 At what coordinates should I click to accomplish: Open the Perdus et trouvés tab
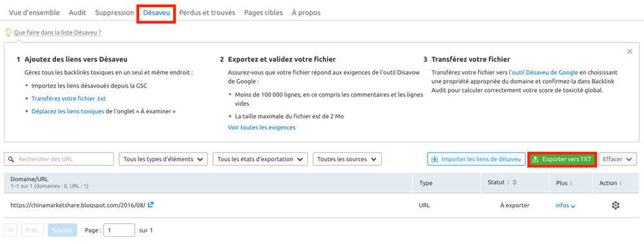pyautogui.click(x=207, y=13)
